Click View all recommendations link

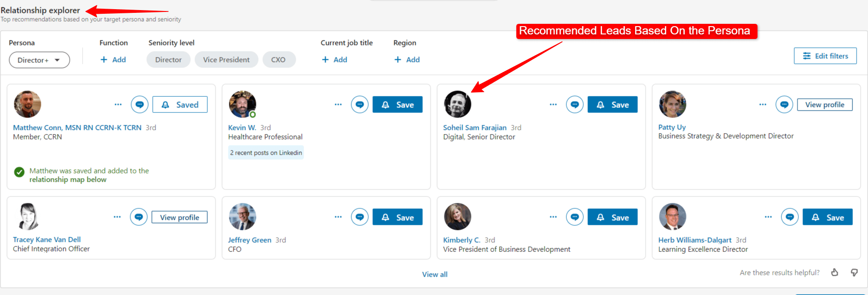coord(435,274)
